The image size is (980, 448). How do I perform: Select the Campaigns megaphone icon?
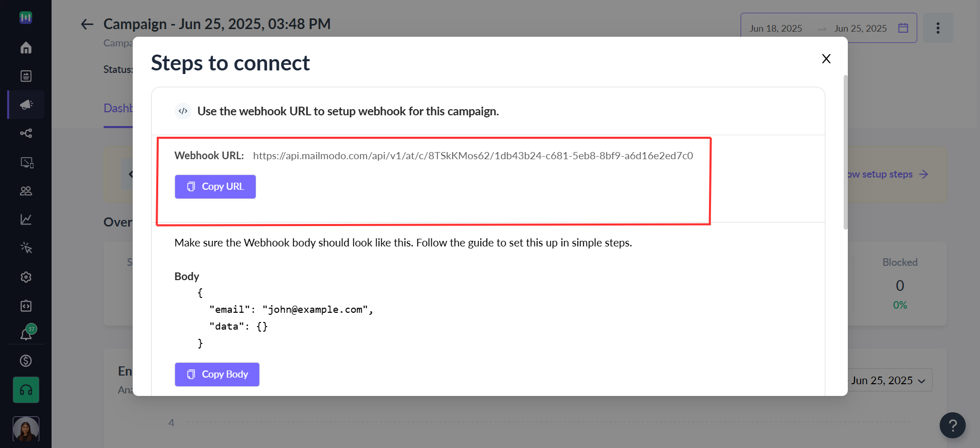[26, 105]
